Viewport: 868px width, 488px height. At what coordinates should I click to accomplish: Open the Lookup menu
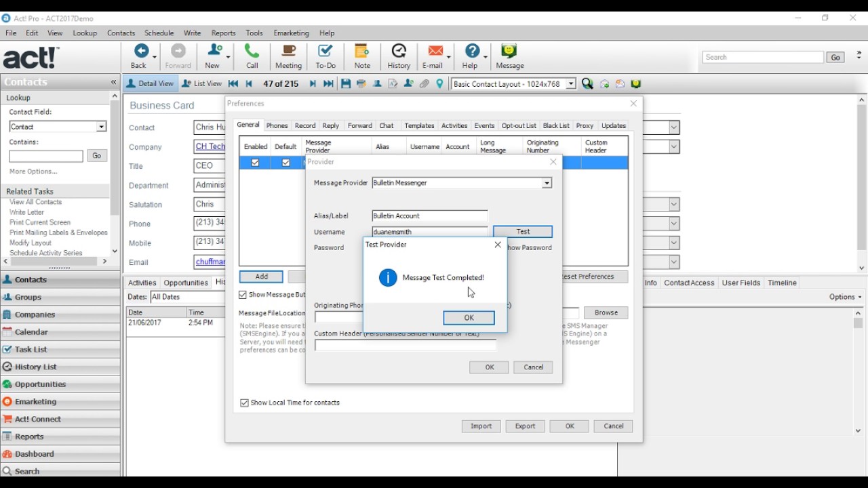click(85, 33)
